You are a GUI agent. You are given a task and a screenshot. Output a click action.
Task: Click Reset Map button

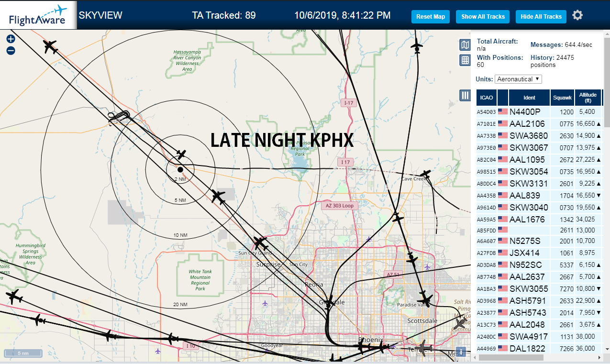(x=431, y=16)
